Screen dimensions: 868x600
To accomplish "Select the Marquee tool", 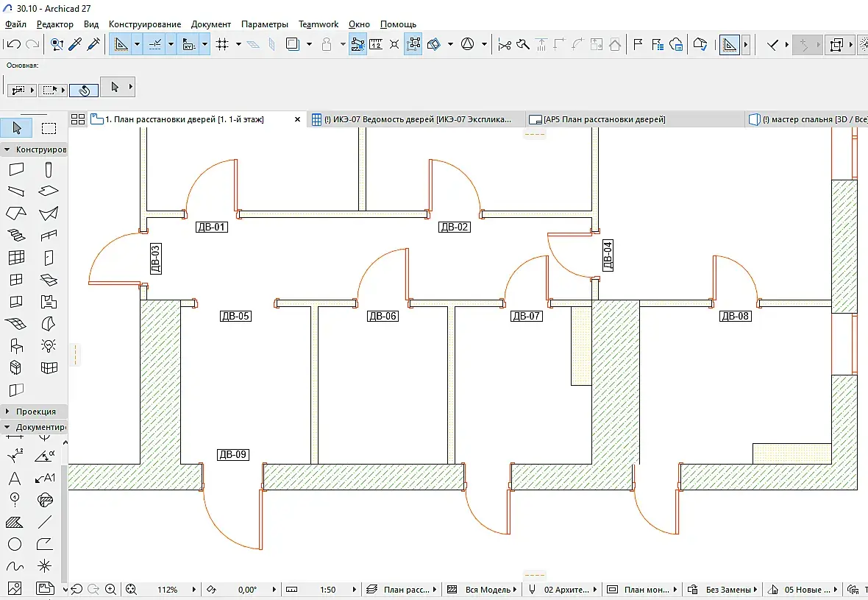I will [49, 128].
